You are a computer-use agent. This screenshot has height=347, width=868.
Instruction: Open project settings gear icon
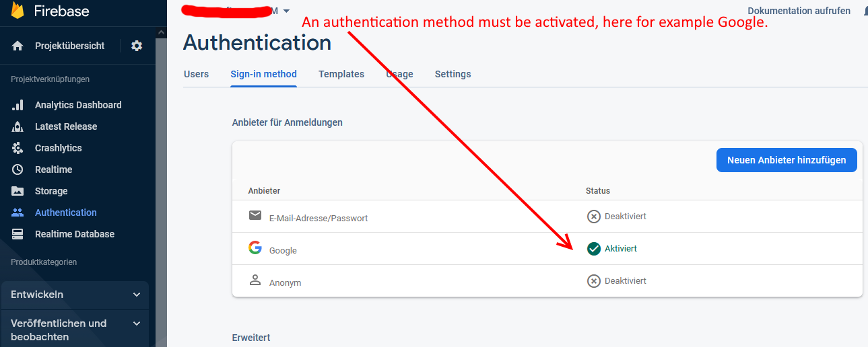coord(137,46)
